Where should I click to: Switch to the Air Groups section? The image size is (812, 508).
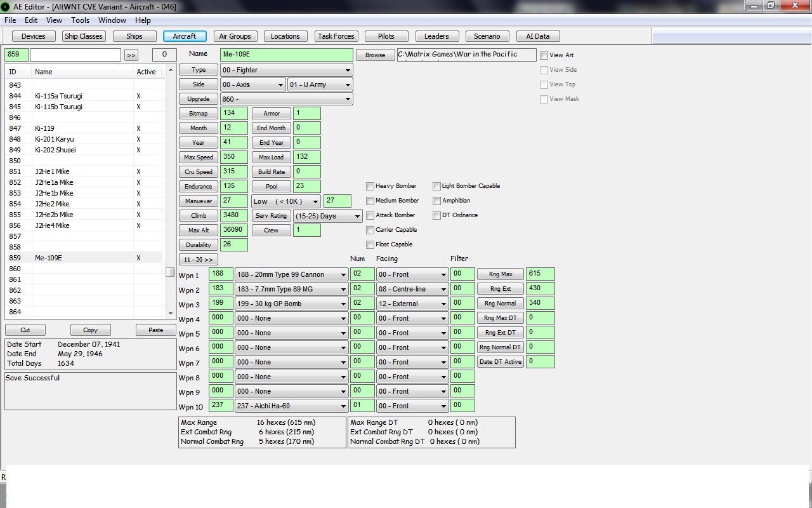tap(235, 36)
